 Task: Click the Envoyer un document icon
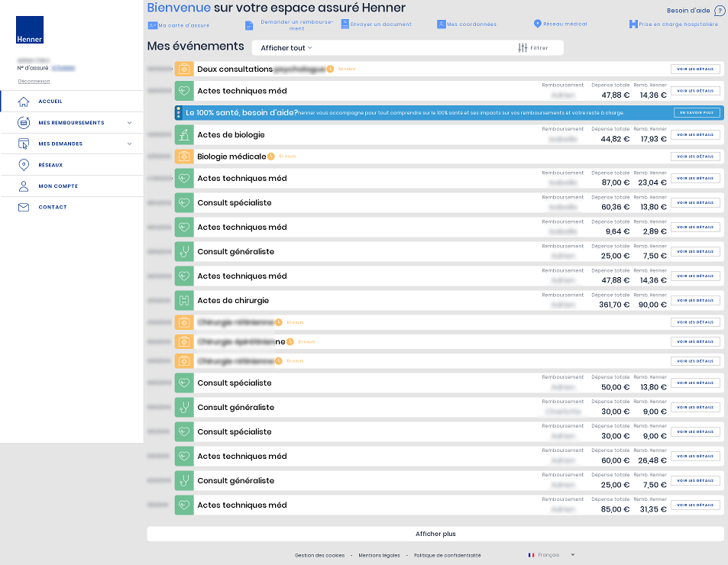(345, 24)
